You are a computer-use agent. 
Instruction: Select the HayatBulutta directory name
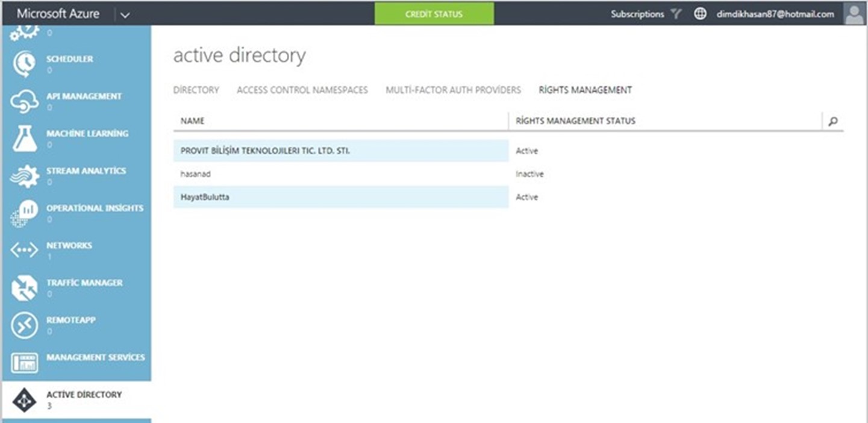pyautogui.click(x=205, y=197)
